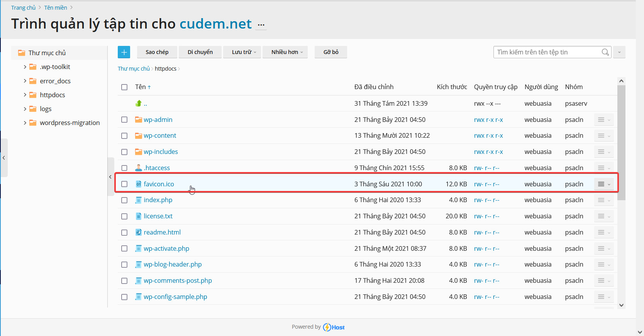
Task: Open hamburger menu for favicon.ico row
Action: click(x=604, y=184)
